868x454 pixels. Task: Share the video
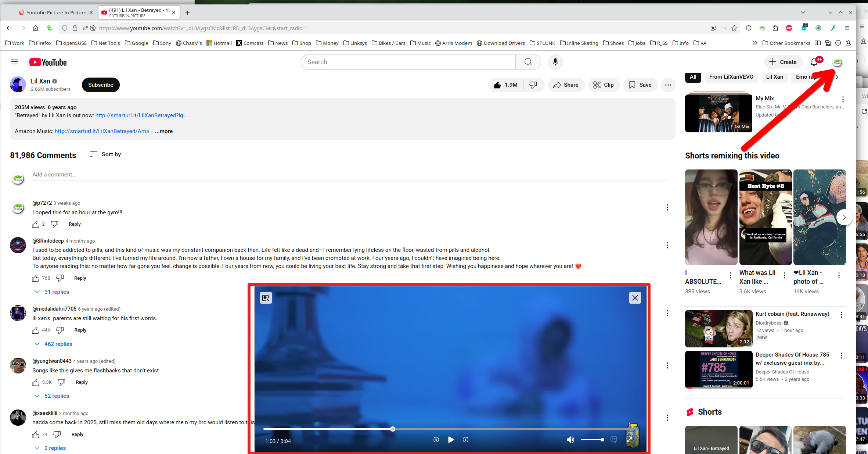(x=566, y=85)
